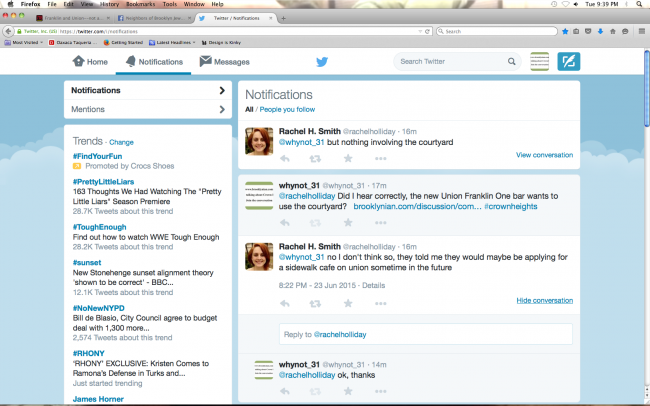Open the Notifications tab in top nav
The width and height of the screenshot is (650, 406).
point(154,62)
